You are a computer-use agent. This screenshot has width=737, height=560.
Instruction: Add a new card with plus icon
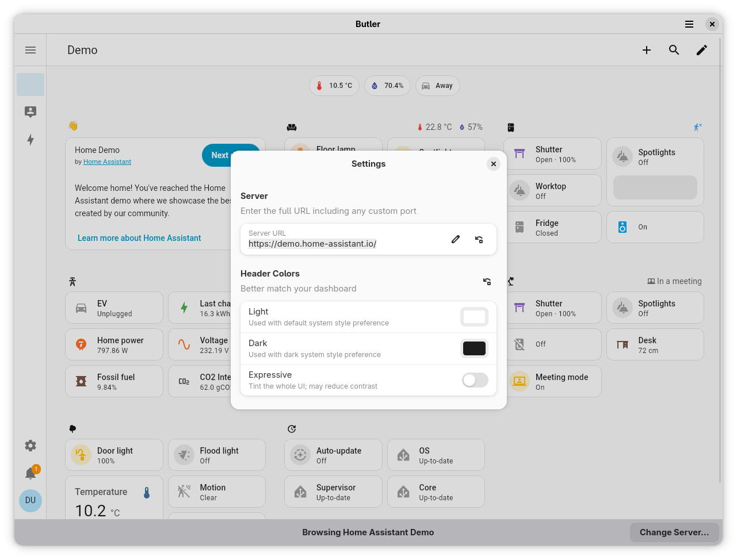pos(647,50)
